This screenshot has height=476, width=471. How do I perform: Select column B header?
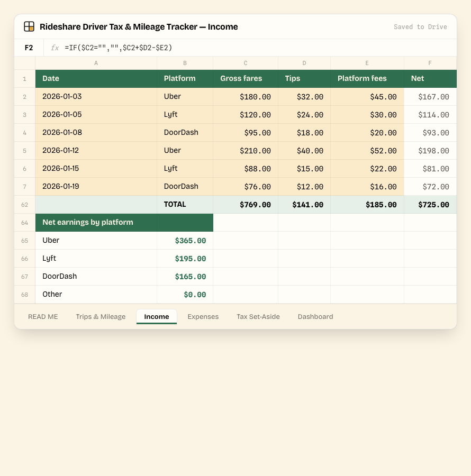tap(185, 63)
